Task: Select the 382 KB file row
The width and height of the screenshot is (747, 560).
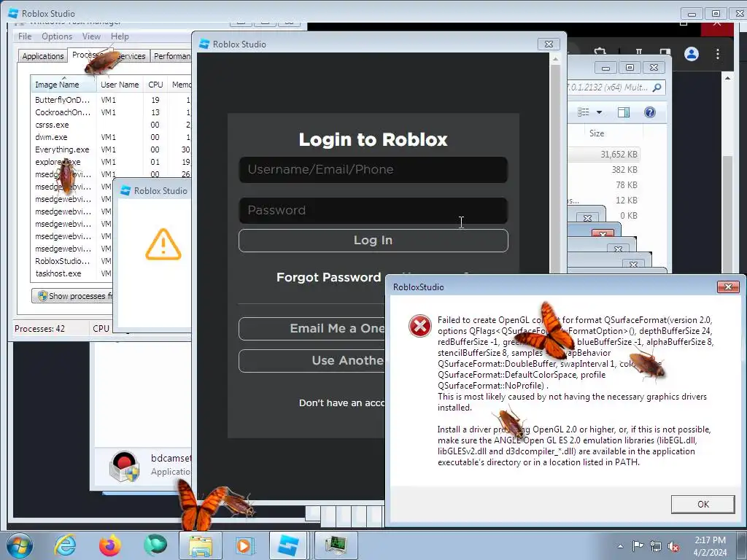Action: click(x=604, y=169)
